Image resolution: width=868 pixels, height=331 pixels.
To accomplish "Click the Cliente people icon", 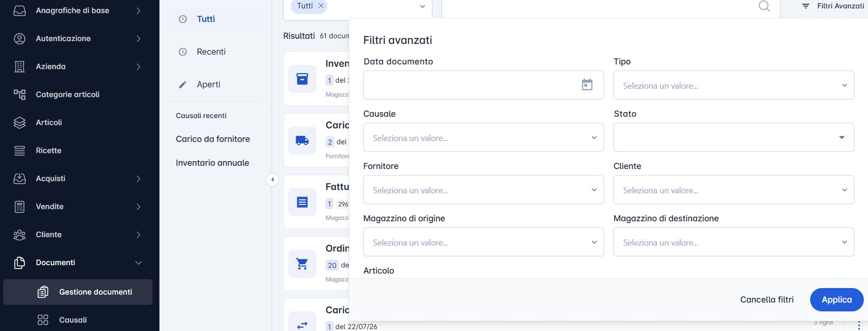I will pyautogui.click(x=20, y=234).
